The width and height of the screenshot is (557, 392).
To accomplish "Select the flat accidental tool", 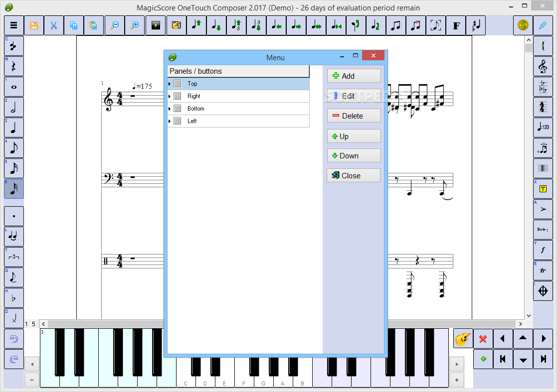I will coord(14,298).
